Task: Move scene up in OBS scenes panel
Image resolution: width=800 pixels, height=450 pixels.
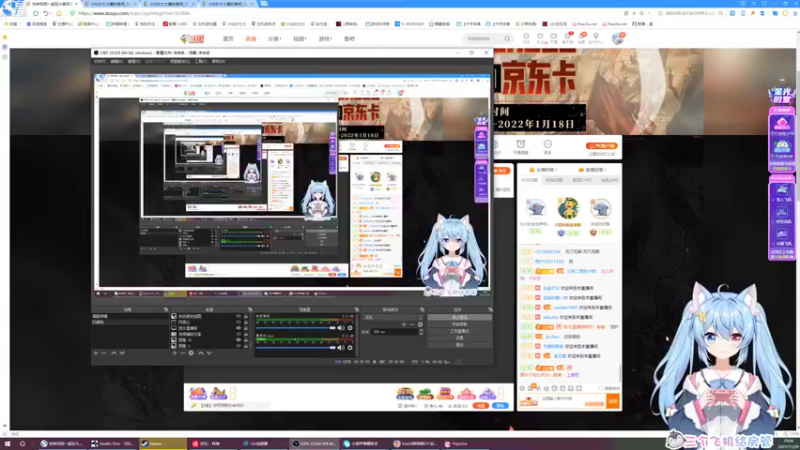Action: click(114, 353)
